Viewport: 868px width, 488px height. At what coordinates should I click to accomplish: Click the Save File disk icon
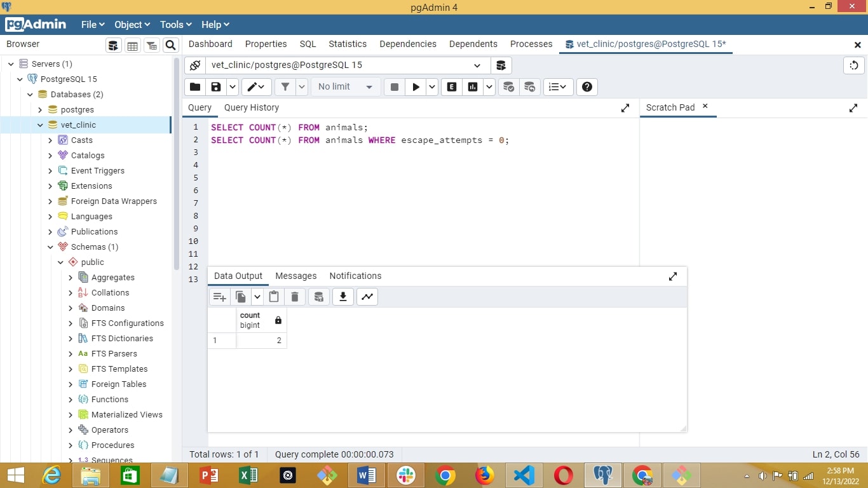coord(216,87)
